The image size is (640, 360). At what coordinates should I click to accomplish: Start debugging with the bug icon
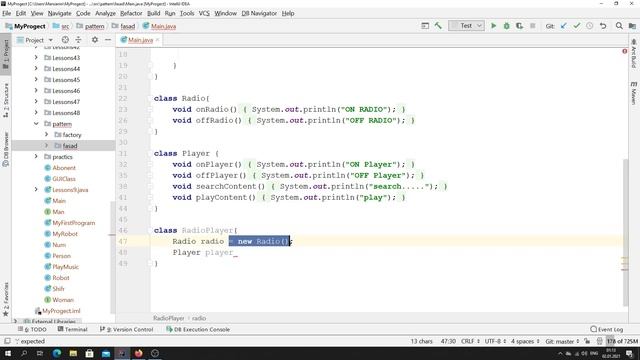click(x=507, y=26)
